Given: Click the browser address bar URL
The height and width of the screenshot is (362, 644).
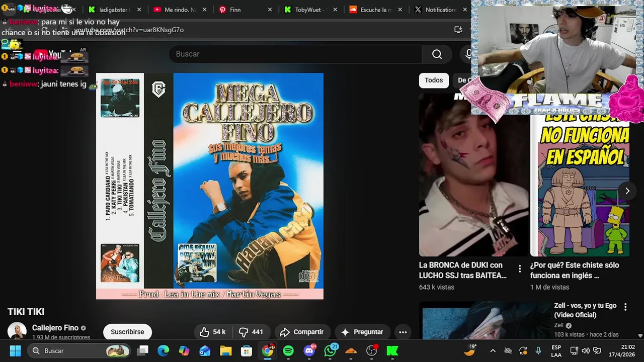Looking at the screenshot, I should point(129,30).
